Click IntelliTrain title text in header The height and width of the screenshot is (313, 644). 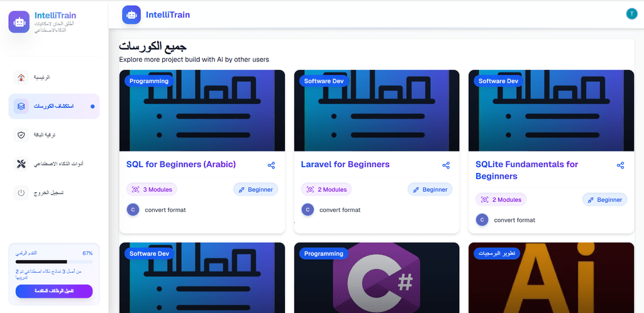coord(168,14)
